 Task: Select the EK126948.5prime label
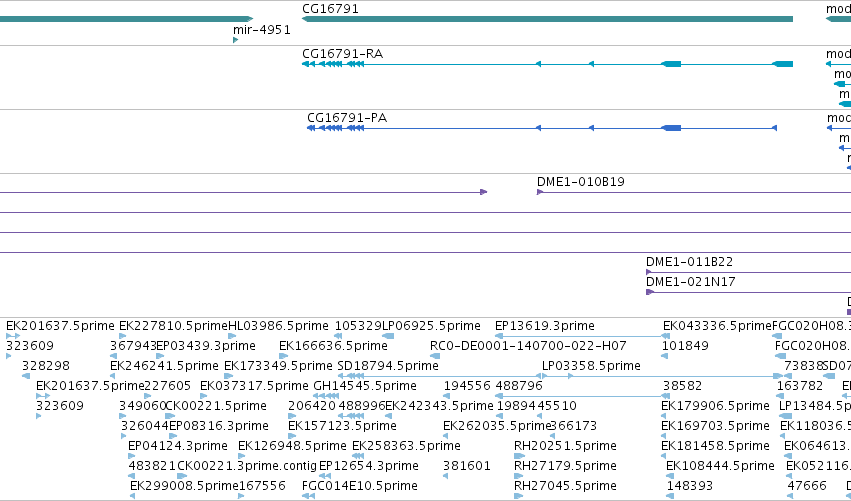[x=292, y=446]
